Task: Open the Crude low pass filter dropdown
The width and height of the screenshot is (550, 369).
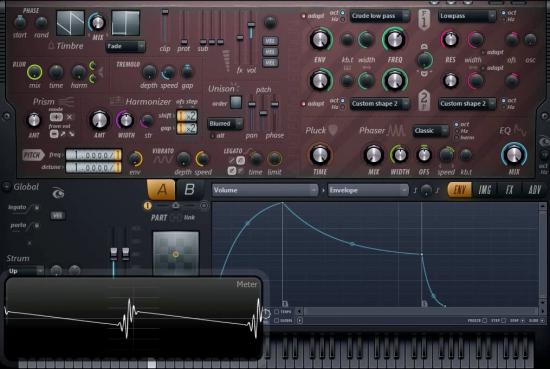Action: 380,16
